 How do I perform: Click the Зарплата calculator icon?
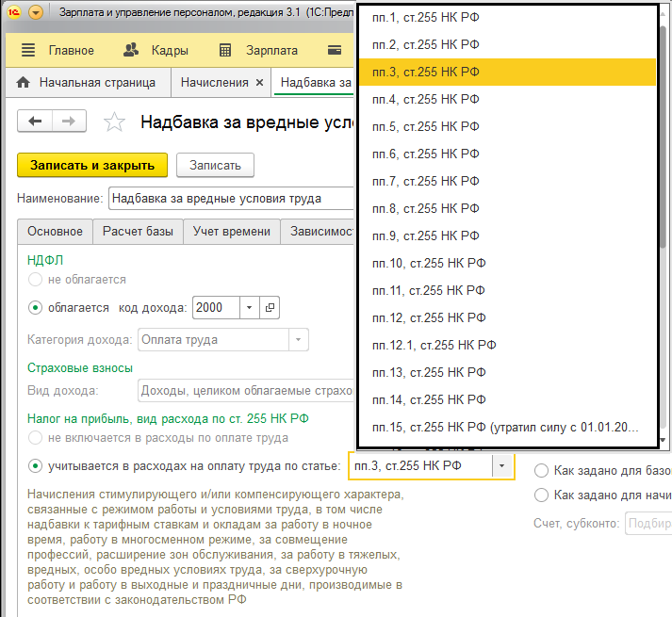pos(225,51)
